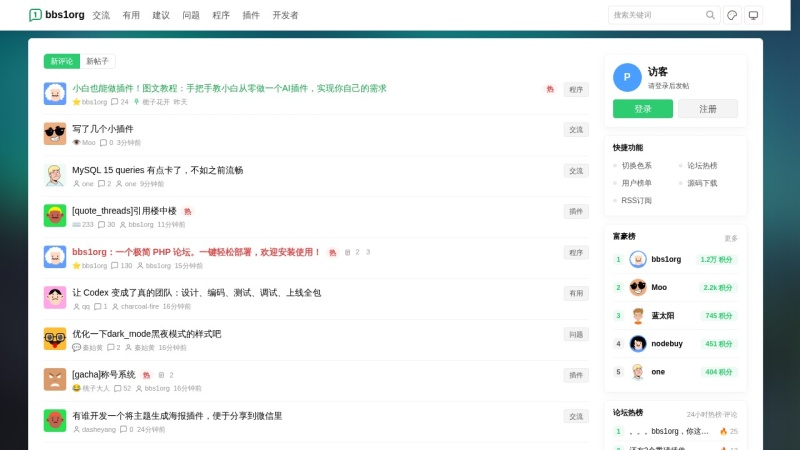Open red bbs1org 极简 PHP 论坛 post

[196, 252]
